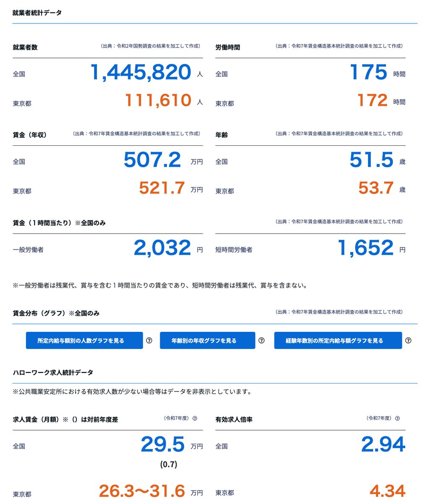Click the ハローワーク求人統計データ heading
Viewport: 430px width, 504px height.
(53, 373)
